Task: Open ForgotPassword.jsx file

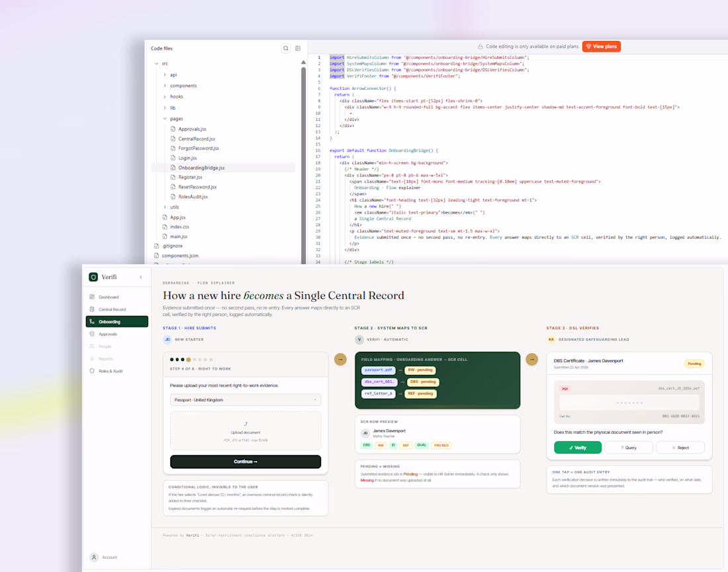Action: point(199,148)
